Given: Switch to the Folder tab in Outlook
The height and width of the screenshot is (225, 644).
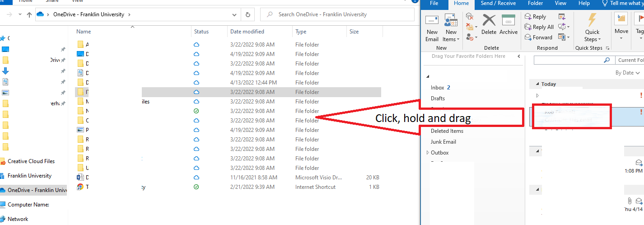Looking at the screenshot, I should (535, 4).
